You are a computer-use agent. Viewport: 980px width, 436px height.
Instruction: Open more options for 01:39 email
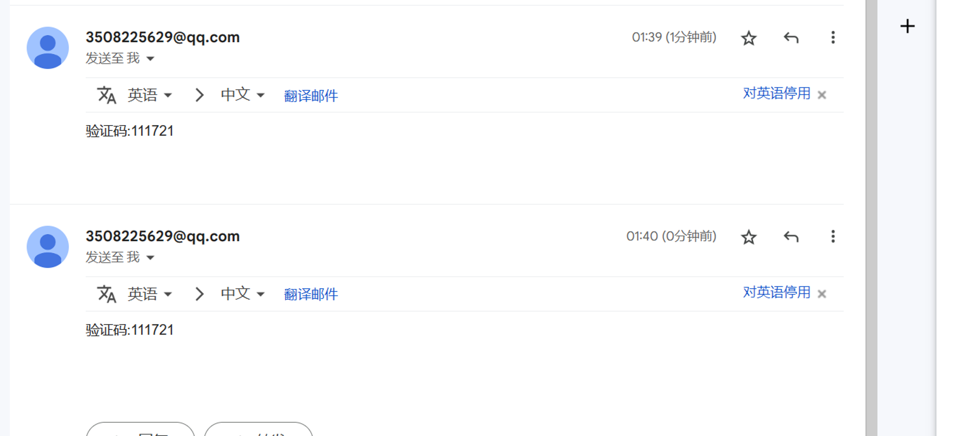tap(833, 38)
